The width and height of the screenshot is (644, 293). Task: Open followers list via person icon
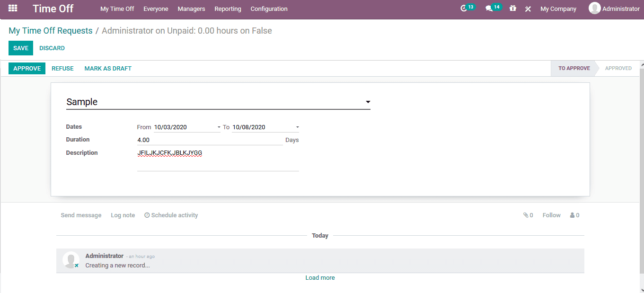pos(574,215)
